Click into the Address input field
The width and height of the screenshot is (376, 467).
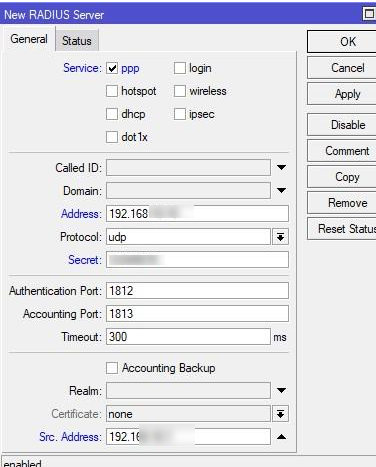tap(197, 214)
